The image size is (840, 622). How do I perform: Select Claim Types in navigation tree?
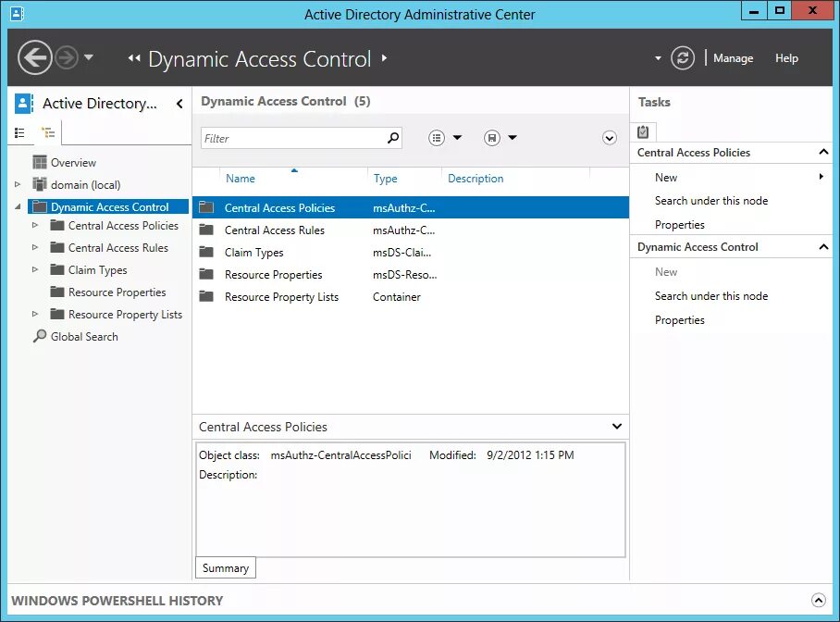(97, 270)
